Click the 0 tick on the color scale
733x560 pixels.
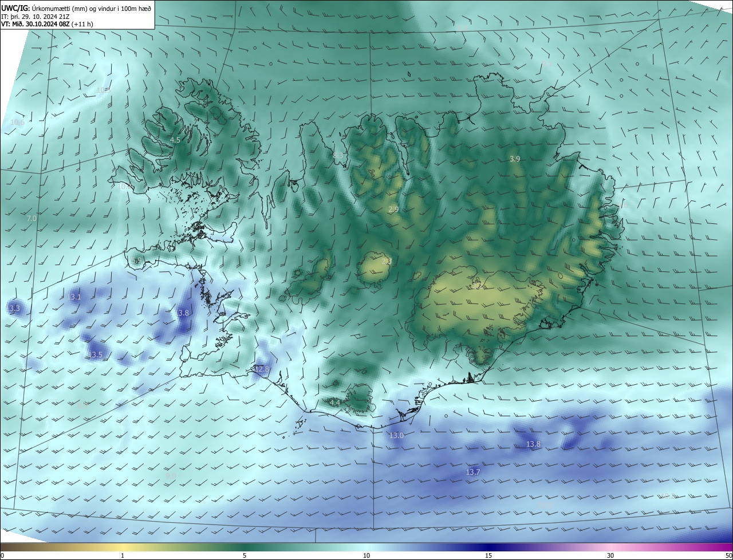pos(2,555)
